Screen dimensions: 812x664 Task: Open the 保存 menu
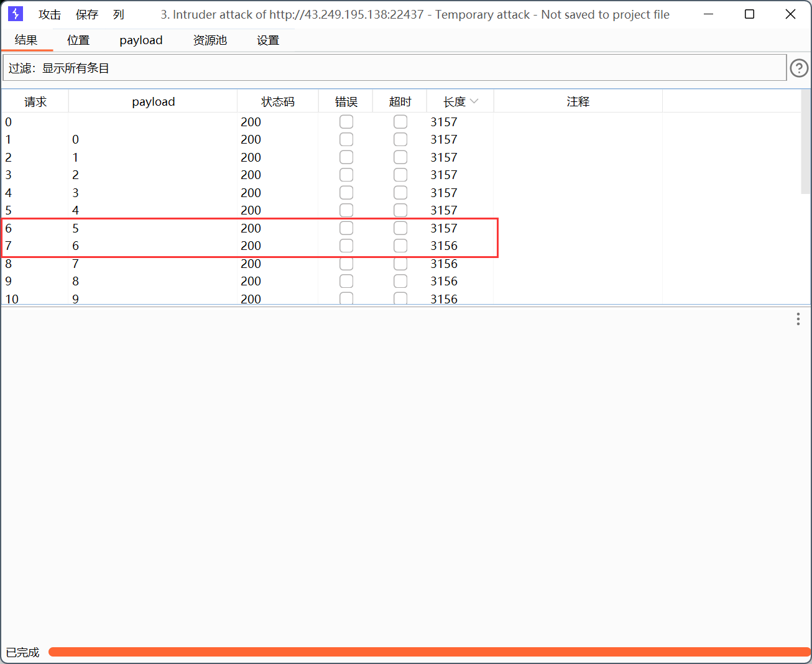[x=87, y=14]
